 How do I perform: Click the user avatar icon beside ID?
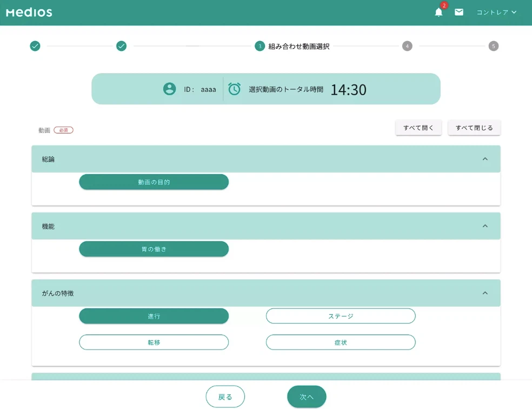point(169,89)
